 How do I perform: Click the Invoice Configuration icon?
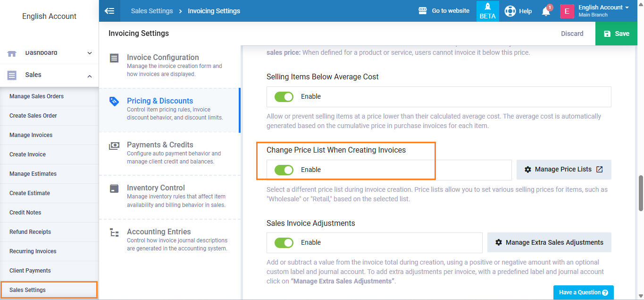[x=114, y=58]
